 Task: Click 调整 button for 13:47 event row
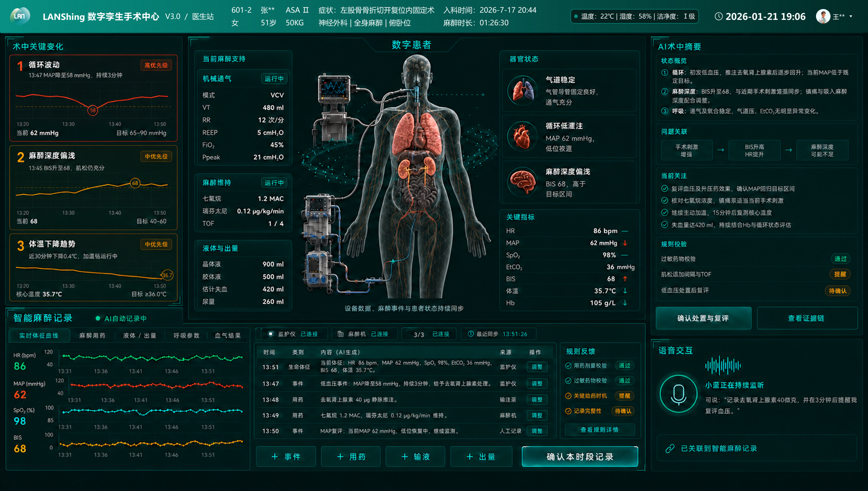(x=537, y=384)
